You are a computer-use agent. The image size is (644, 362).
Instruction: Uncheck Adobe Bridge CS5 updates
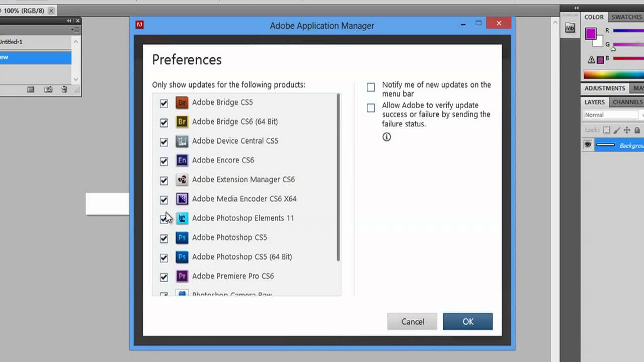(x=164, y=103)
